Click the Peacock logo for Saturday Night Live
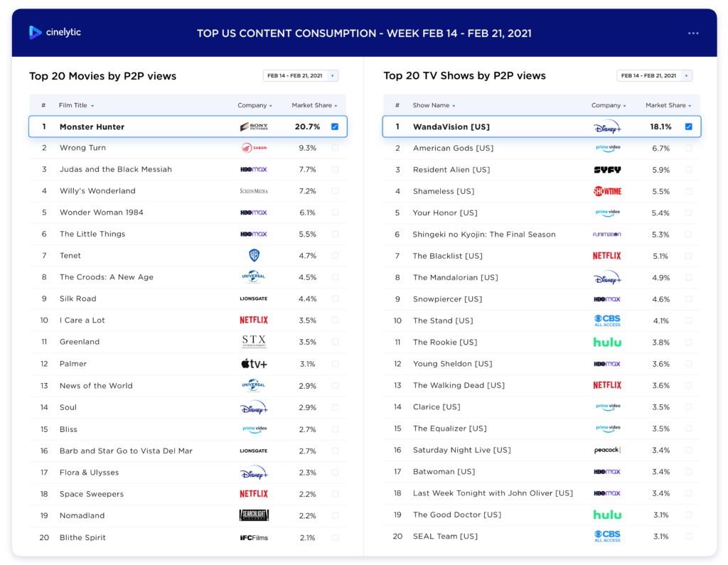728x565 pixels. coord(607,450)
